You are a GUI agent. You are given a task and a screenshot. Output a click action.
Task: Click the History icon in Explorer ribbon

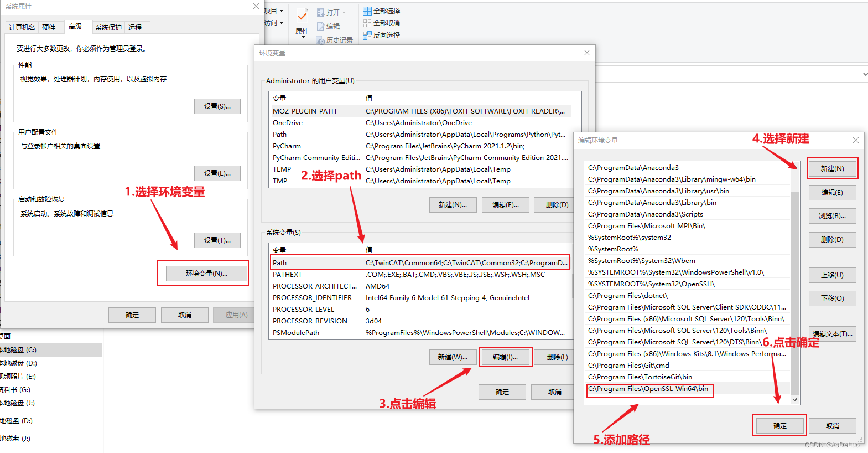pos(320,40)
